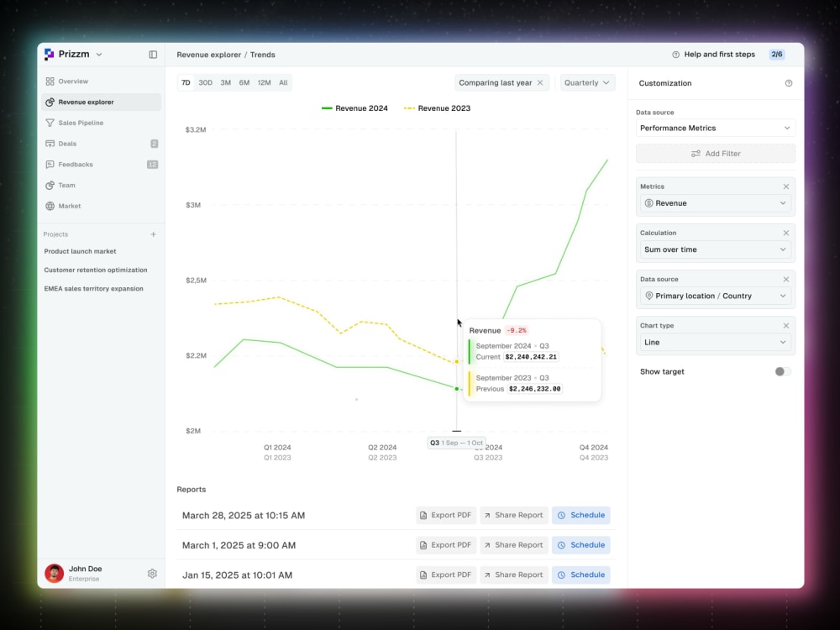Open the Quarterly interval dropdown
Screen dimensions: 840x630
587,82
